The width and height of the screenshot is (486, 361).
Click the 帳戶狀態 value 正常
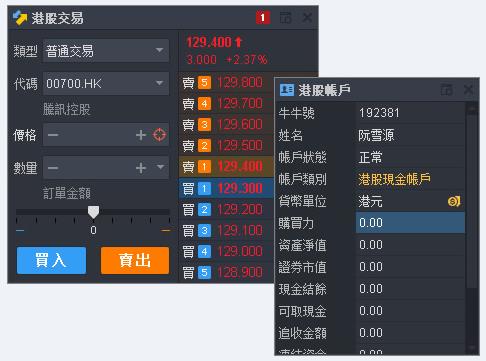click(370, 157)
